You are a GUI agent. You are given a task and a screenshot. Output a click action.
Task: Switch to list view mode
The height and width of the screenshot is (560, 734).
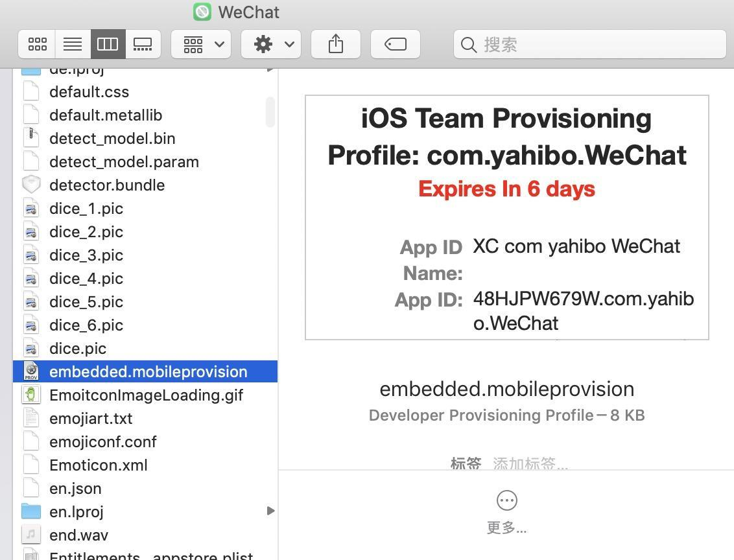click(73, 44)
